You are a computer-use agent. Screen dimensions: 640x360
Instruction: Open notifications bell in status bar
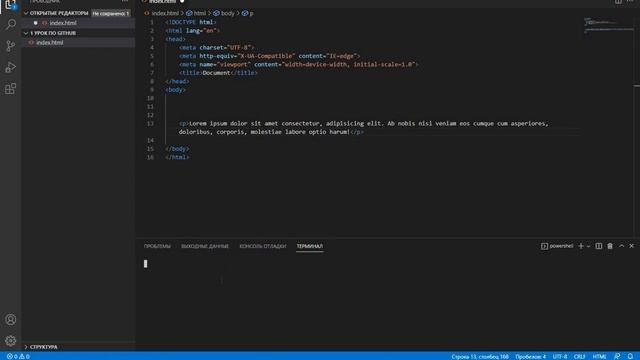[x=630, y=356]
